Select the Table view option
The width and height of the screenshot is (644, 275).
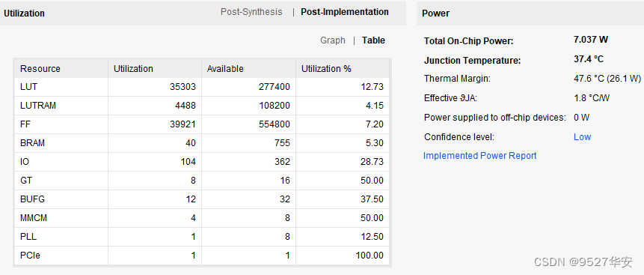[373, 40]
